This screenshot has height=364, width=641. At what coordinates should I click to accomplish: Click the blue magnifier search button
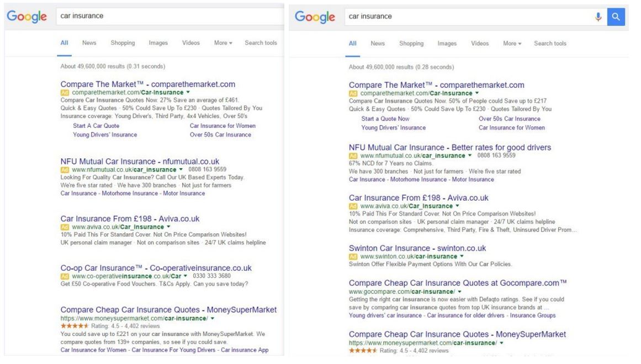tap(616, 17)
